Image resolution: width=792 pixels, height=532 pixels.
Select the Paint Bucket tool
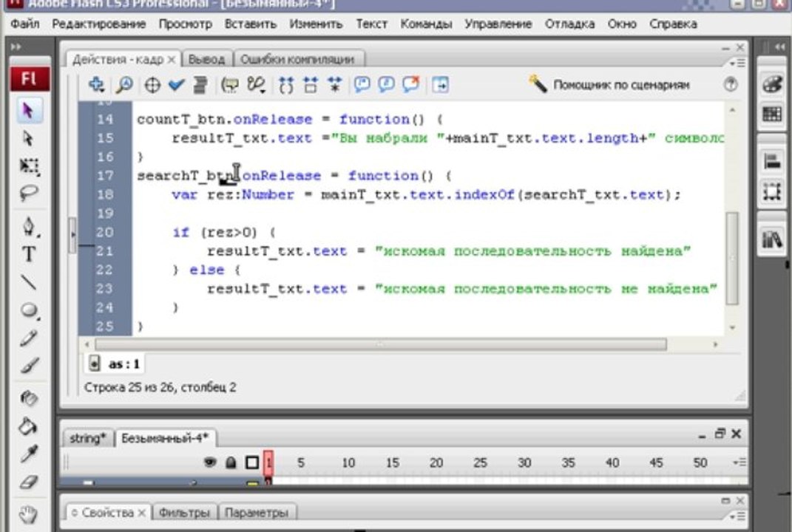pyautogui.click(x=28, y=426)
